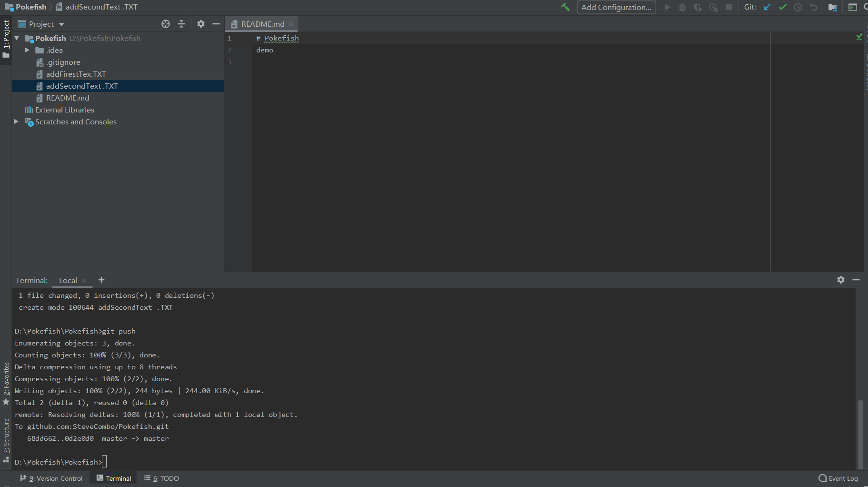Click 'Enumerating objects: 3, done.' line

[75, 343]
